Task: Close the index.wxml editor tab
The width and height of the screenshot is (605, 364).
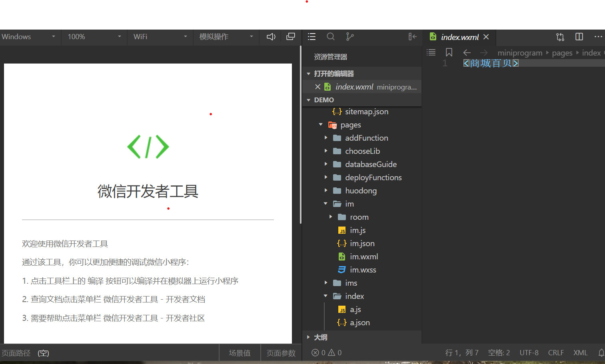Action: (x=486, y=37)
